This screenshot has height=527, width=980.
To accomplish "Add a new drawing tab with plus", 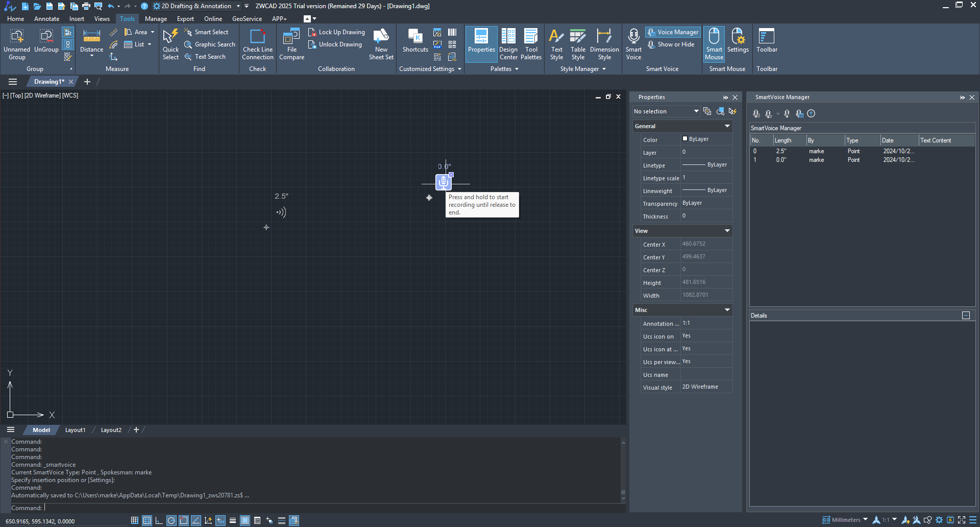I will point(87,82).
